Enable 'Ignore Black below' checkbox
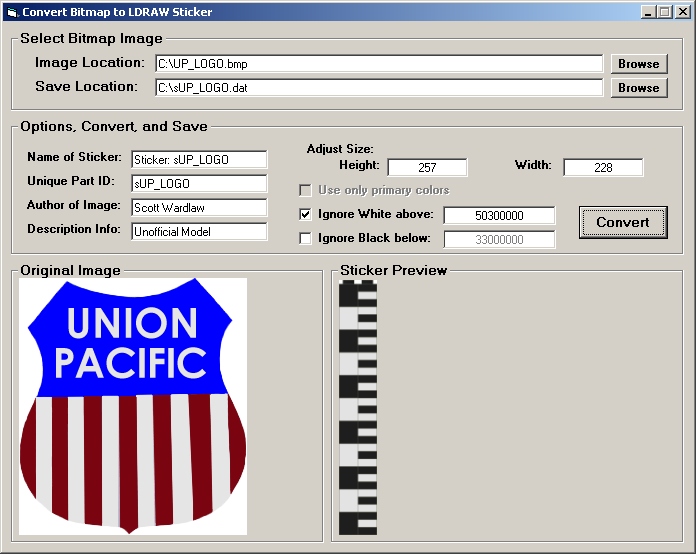 [x=305, y=238]
